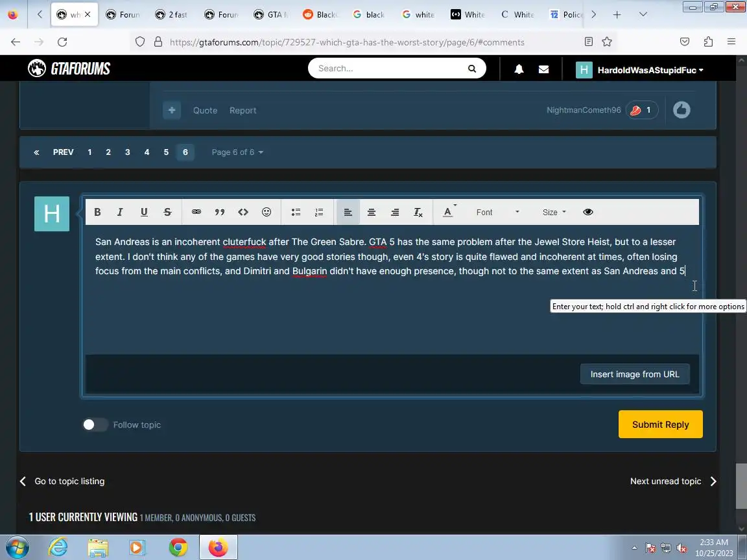Screen dimensions: 747x560
Task: Open notifications bell icon
Action: pyautogui.click(x=519, y=69)
